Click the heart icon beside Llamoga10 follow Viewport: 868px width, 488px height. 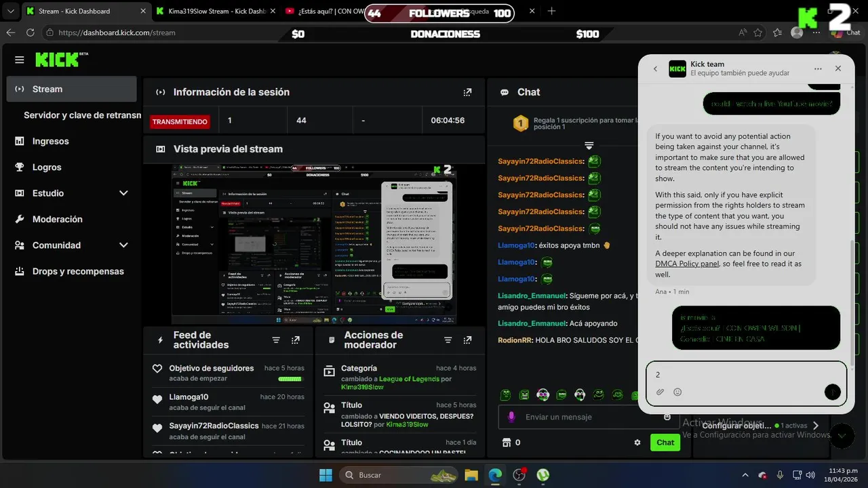pyautogui.click(x=157, y=400)
